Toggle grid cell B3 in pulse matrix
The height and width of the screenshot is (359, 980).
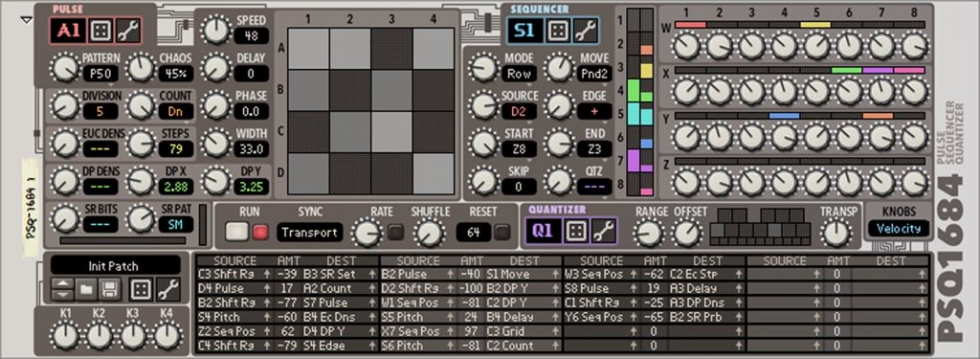pos(391,90)
